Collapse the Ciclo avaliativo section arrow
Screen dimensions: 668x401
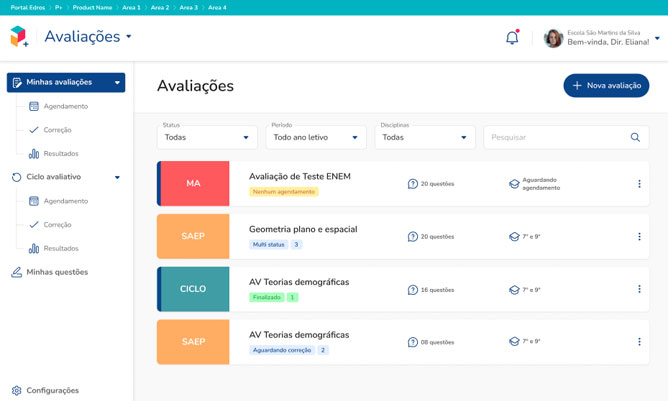point(117,177)
